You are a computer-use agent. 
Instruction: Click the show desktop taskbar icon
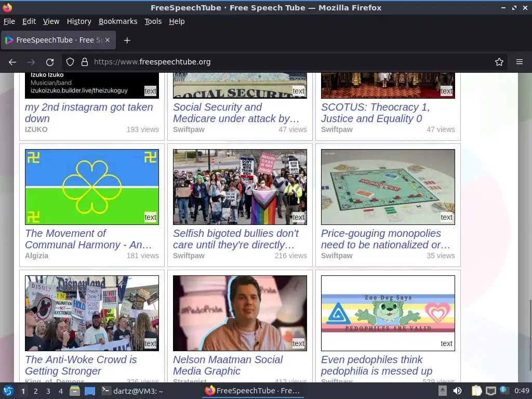[x=90, y=391]
